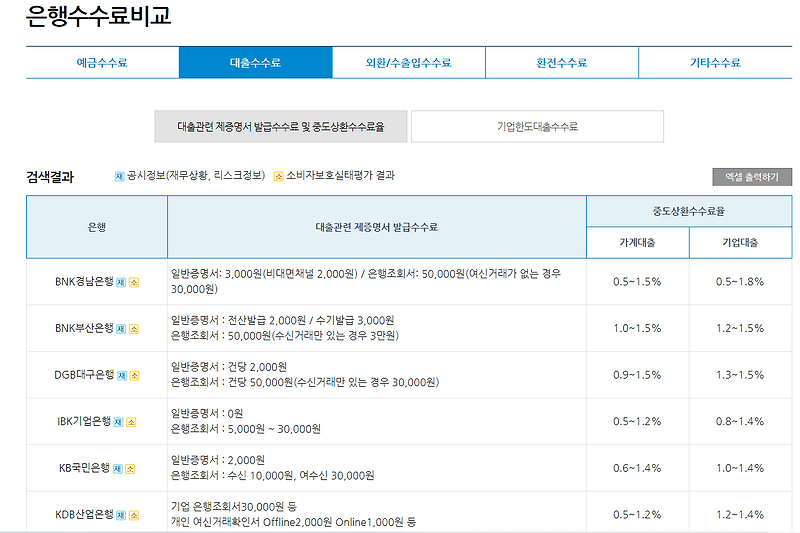
Task: Open 재 disclosure icon for KB국민은행
Action: tap(118, 469)
